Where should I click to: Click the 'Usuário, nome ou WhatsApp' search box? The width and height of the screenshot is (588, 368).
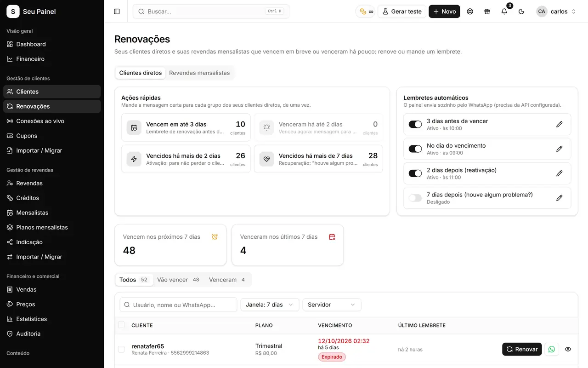[x=178, y=305]
